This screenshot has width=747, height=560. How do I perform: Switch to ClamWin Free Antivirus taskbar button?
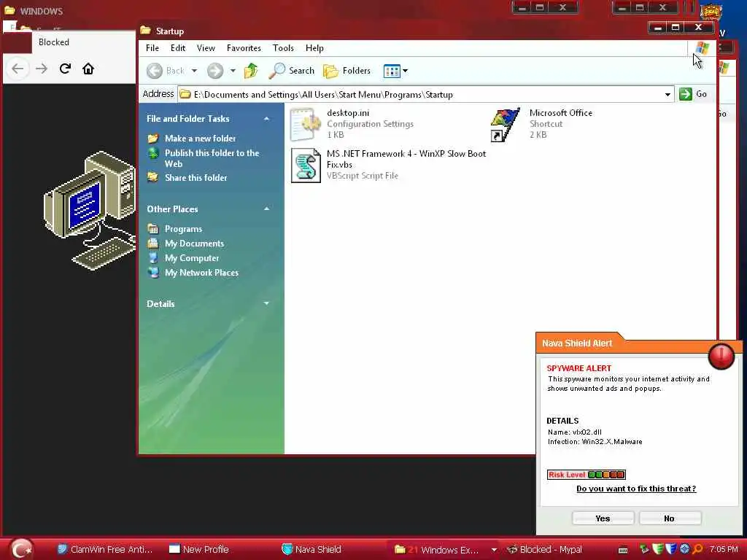pyautogui.click(x=105, y=550)
